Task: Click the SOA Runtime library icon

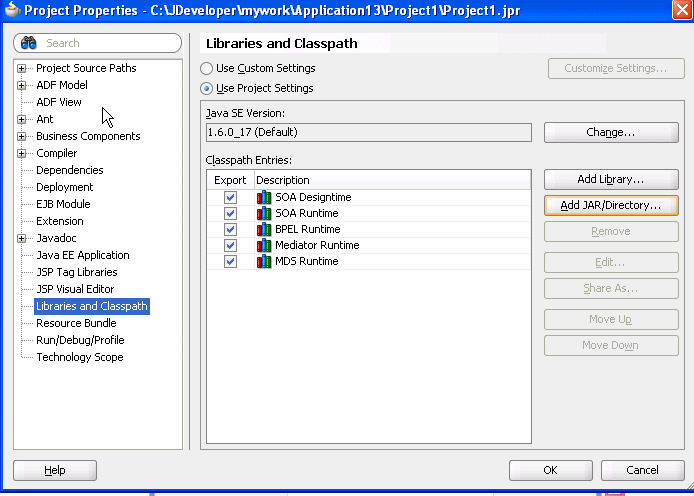Action: click(x=264, y=213)
